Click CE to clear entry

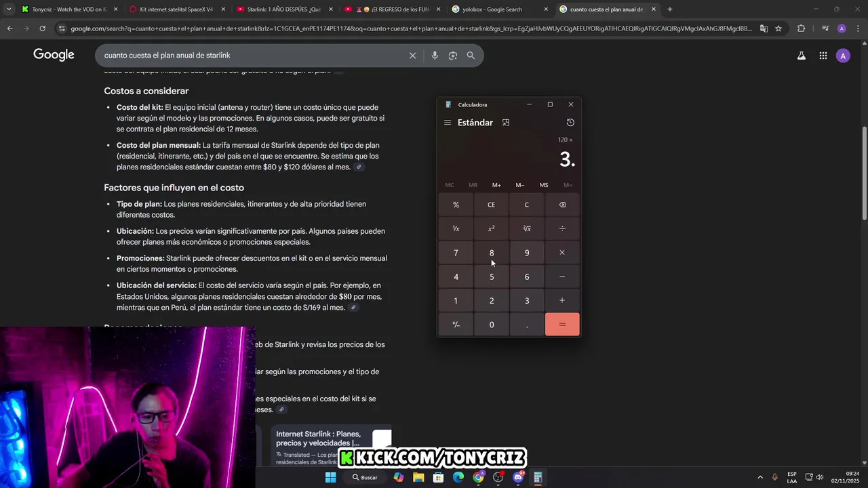point(491,205)
